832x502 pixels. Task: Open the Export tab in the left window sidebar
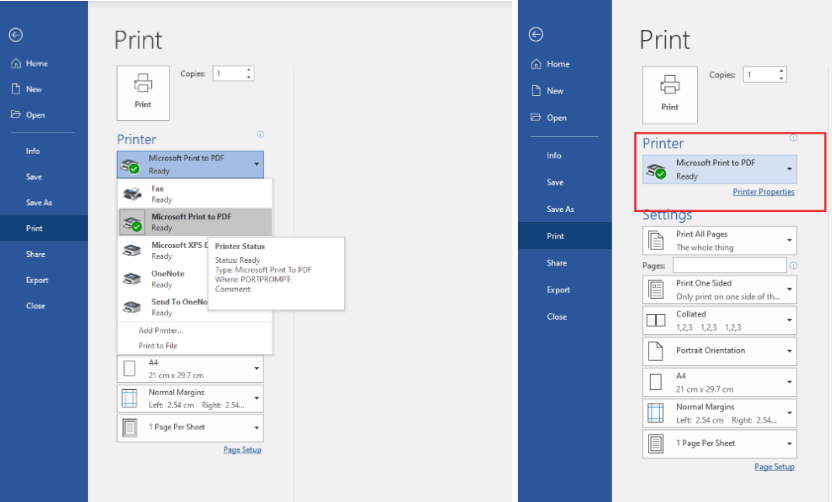coord(37,280)
